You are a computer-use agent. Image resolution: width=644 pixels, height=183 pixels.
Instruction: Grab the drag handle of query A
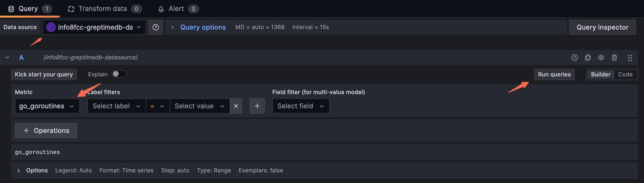pos(630,57)
